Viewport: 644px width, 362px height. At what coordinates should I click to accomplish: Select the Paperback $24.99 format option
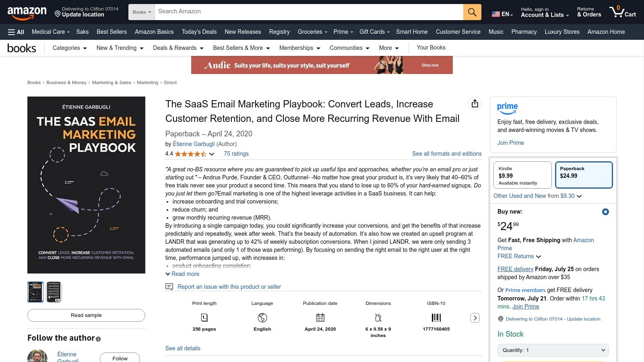pos(584,175)
